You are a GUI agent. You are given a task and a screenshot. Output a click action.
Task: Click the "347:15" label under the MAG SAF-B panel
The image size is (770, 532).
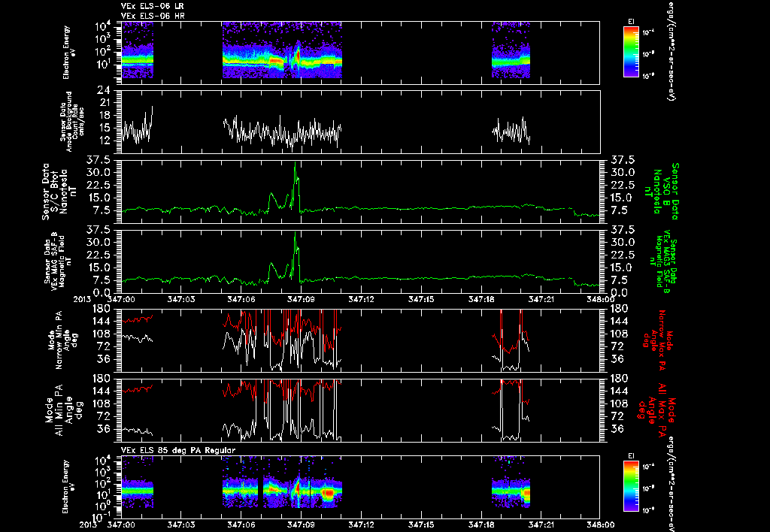click(422, 299)
